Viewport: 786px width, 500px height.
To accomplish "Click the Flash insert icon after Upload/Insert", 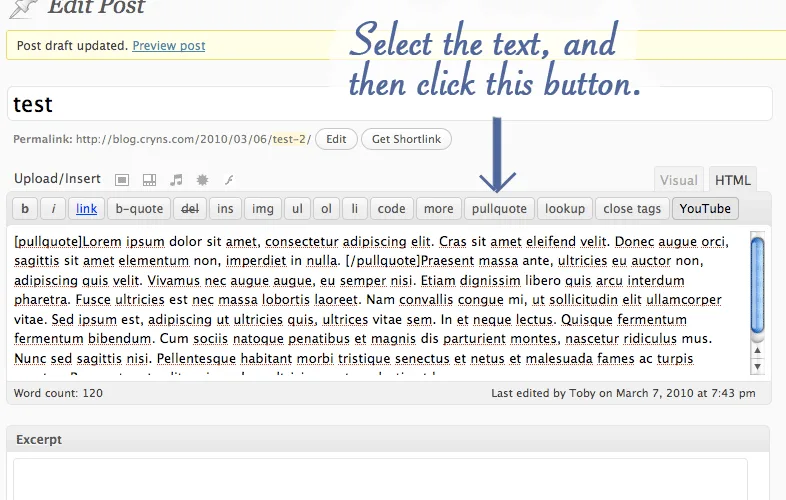I will coord(229,180).
